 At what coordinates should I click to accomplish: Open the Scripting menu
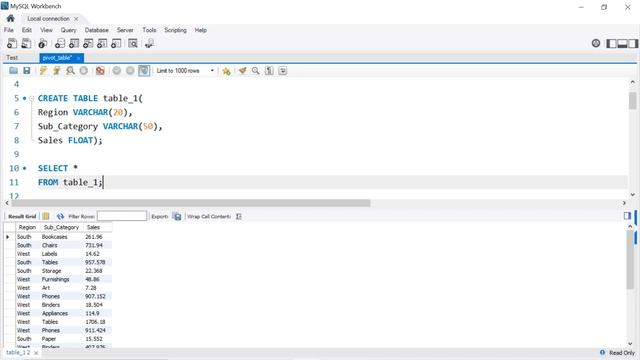(x=175, y=30)
